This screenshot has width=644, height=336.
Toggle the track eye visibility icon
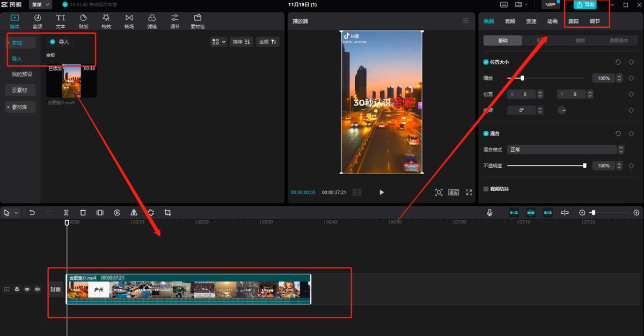[x=27, y=289]
